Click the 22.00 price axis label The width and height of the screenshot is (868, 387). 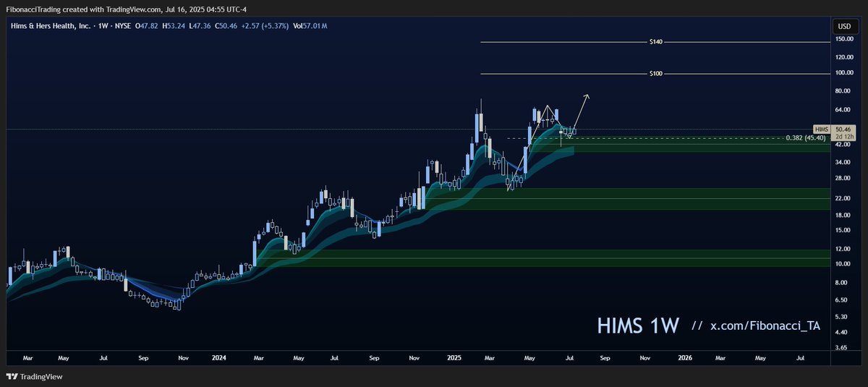pyautogui.click(x=842, y=198)
